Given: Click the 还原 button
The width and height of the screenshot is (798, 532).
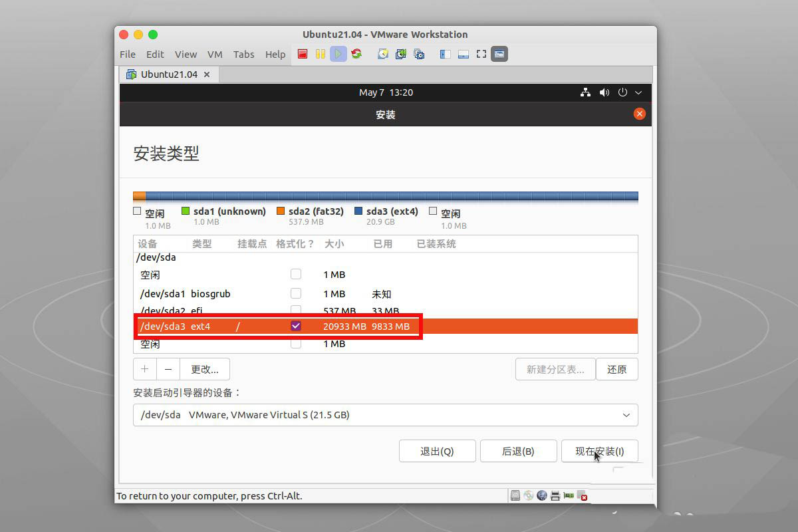Looking at the screenshot, I should [617, 369].
